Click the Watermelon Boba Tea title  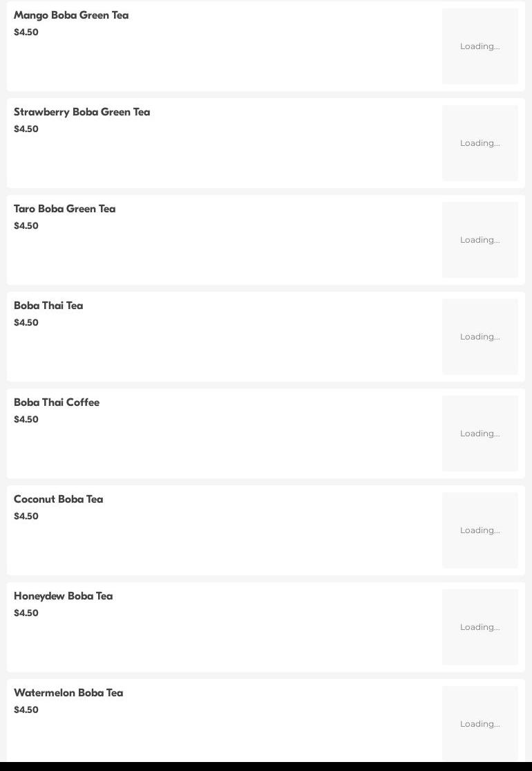68,693
